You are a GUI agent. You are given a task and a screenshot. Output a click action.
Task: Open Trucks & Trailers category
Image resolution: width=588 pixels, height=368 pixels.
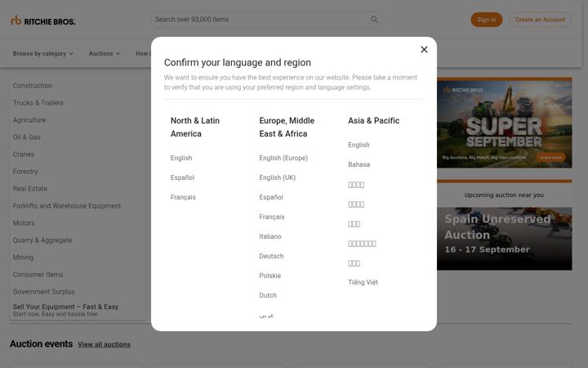(x=38, y=103)
